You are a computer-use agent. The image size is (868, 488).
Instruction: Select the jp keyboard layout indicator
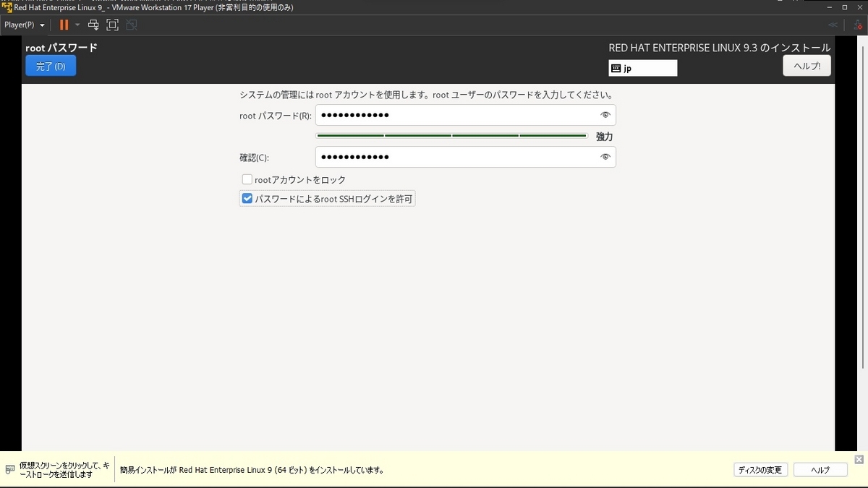643,68
